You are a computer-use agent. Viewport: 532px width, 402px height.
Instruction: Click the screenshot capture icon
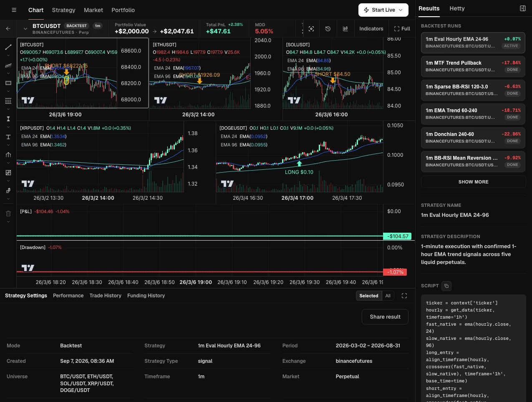(311, 29)
